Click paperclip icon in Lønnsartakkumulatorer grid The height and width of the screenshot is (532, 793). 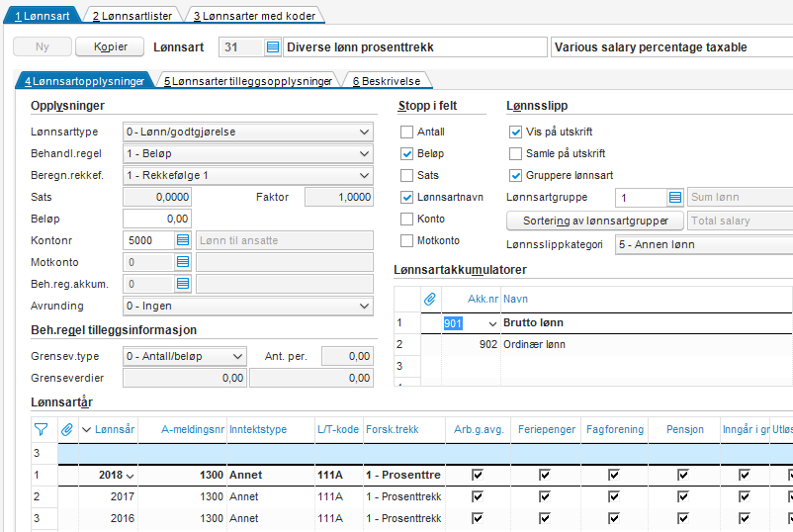430,299
